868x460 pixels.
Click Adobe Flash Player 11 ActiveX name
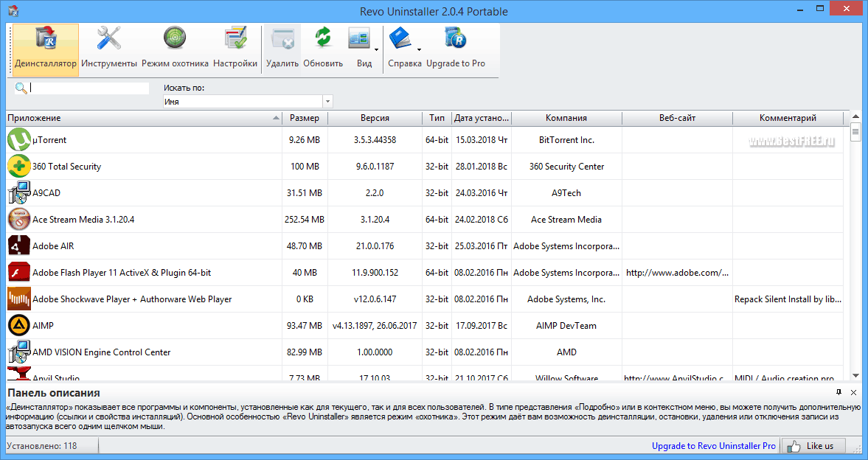click(122, 273)
